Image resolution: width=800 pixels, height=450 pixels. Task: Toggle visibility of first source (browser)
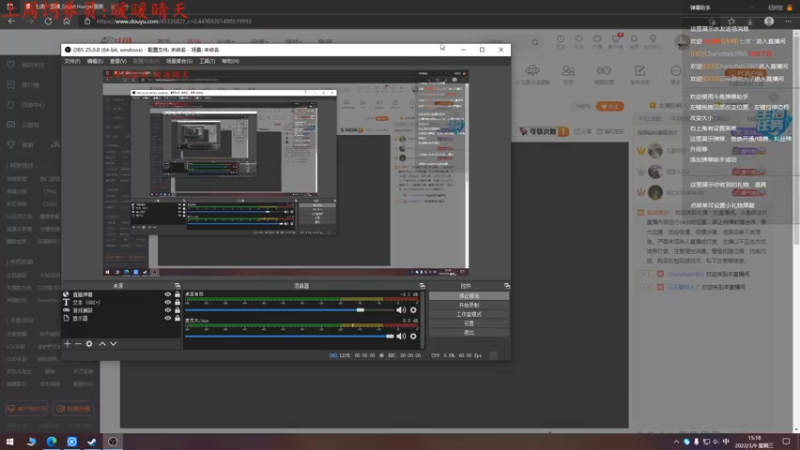tap(167, 294)
